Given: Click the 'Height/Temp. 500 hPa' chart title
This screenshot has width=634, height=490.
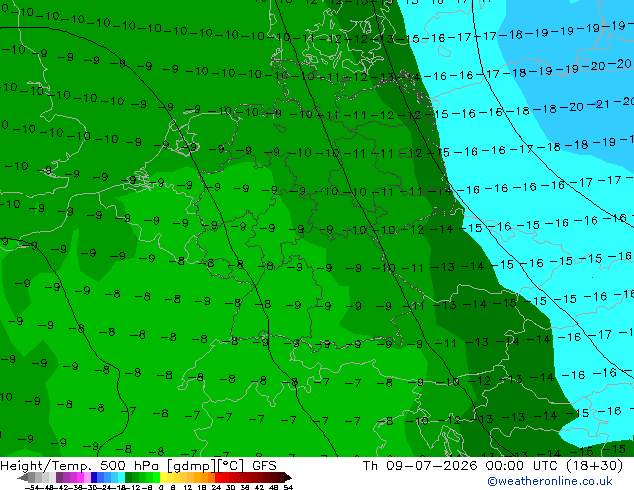Looking at the screenshot, I should point(80,466).
